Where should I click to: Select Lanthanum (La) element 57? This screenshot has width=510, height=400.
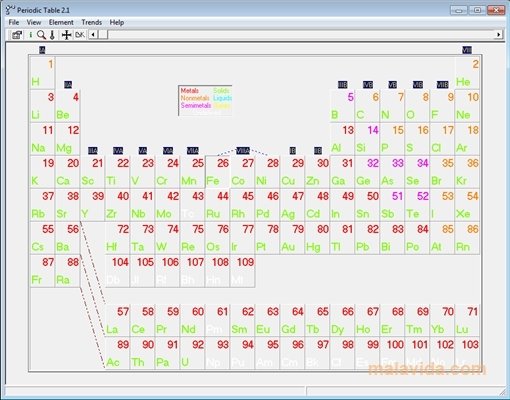(117, 320)
